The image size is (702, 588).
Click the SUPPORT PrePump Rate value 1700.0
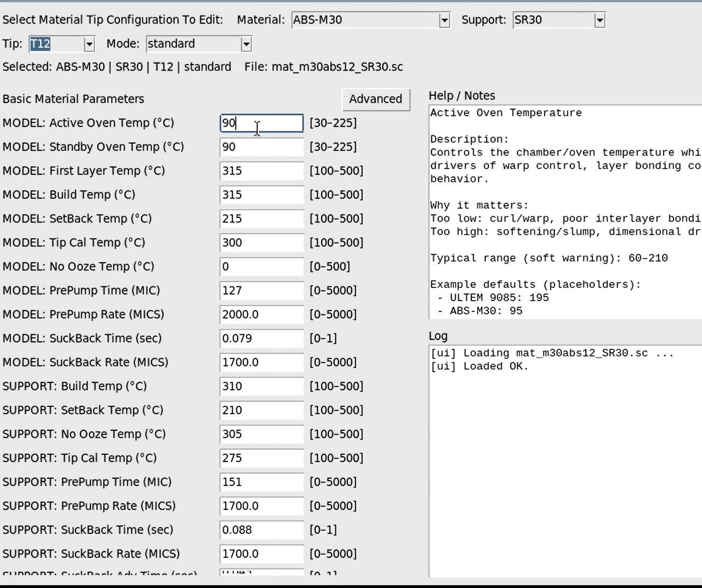coord(261,506)
